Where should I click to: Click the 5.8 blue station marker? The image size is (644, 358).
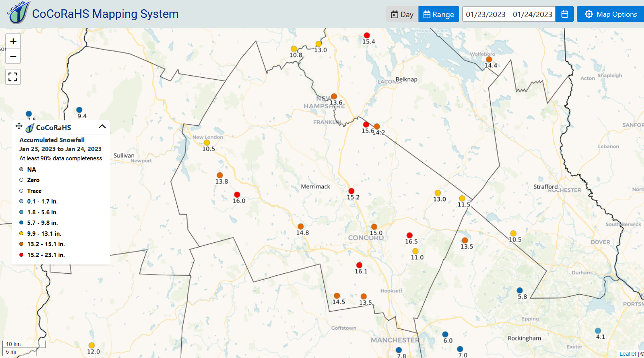point(520,290)
